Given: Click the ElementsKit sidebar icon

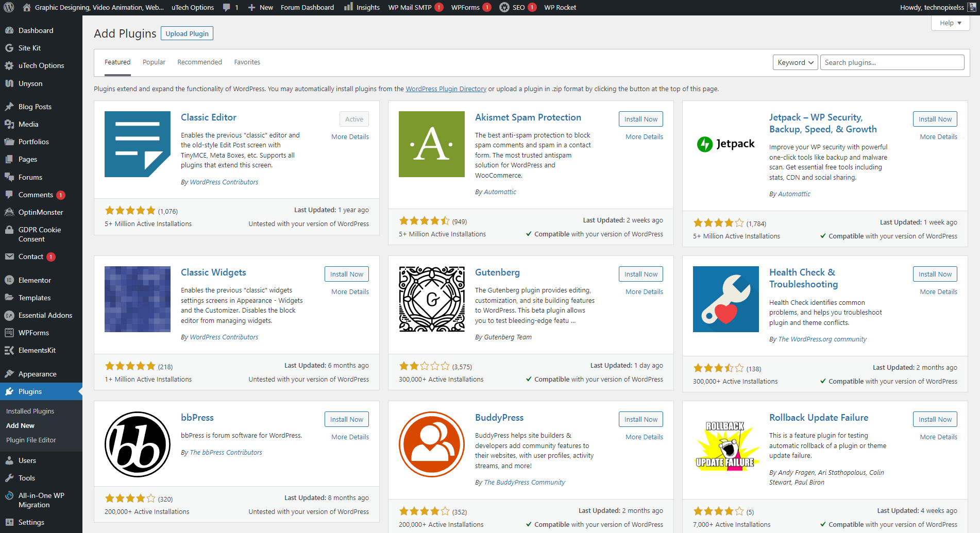Looking at the screenshot, I should (9, 350).
